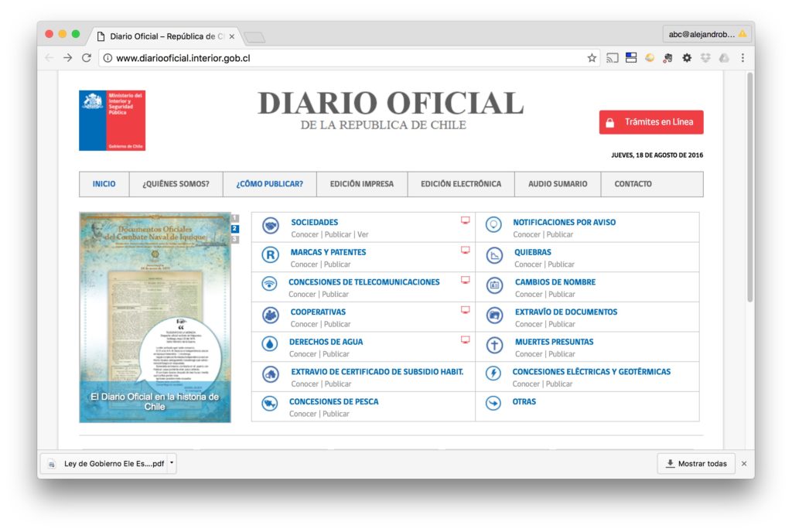Click the address bar URL field
The height and width of the screenshot is (532, 792).
click(349, 58)
